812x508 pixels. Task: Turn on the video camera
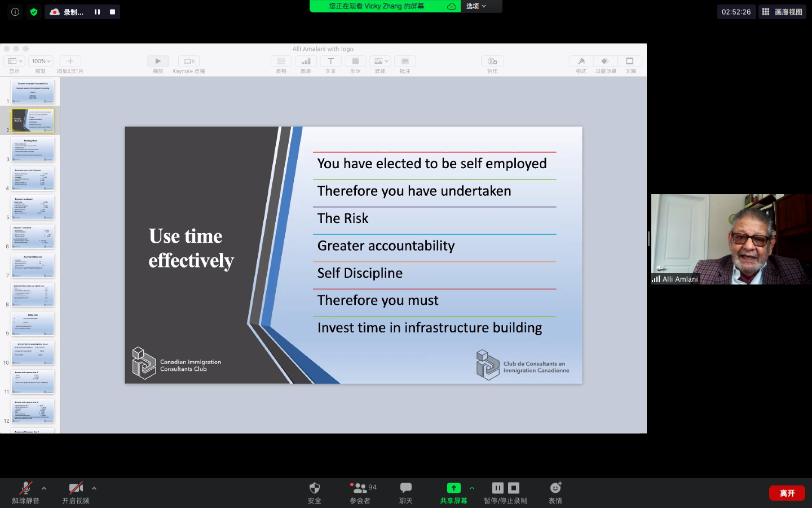pyautogui.click(x=76, y=488)
